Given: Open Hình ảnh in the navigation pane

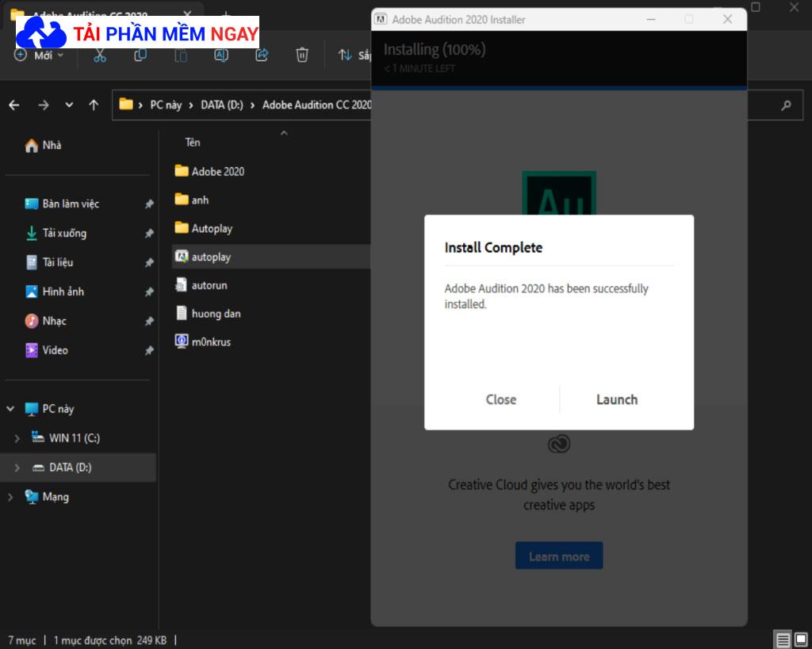Looking at the screenshot, I should (63, 292).
